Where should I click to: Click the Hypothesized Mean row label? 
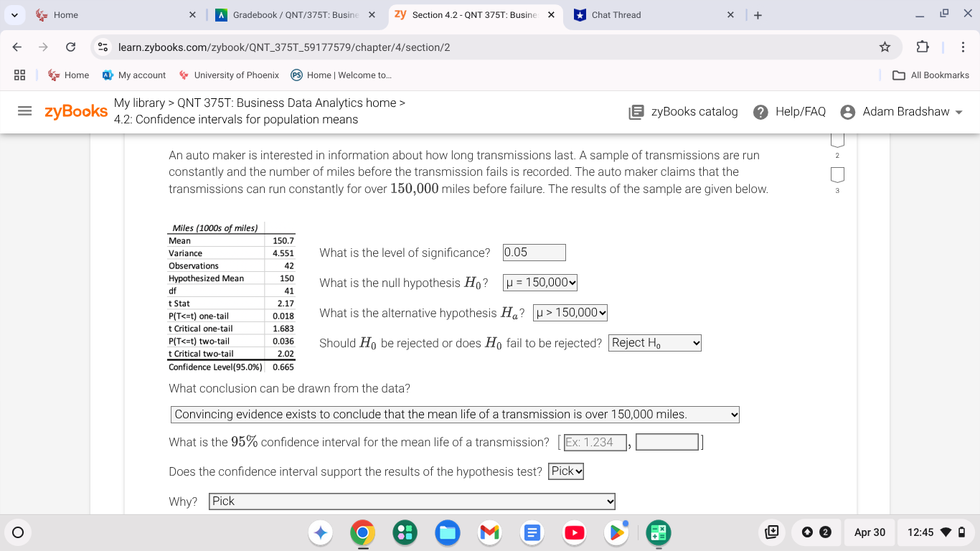(206, 278)
